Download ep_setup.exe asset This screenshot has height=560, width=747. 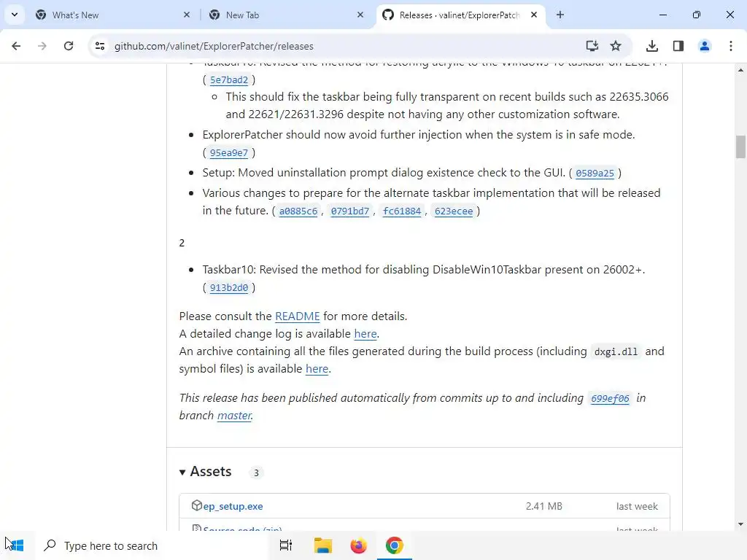pos(233,506)
